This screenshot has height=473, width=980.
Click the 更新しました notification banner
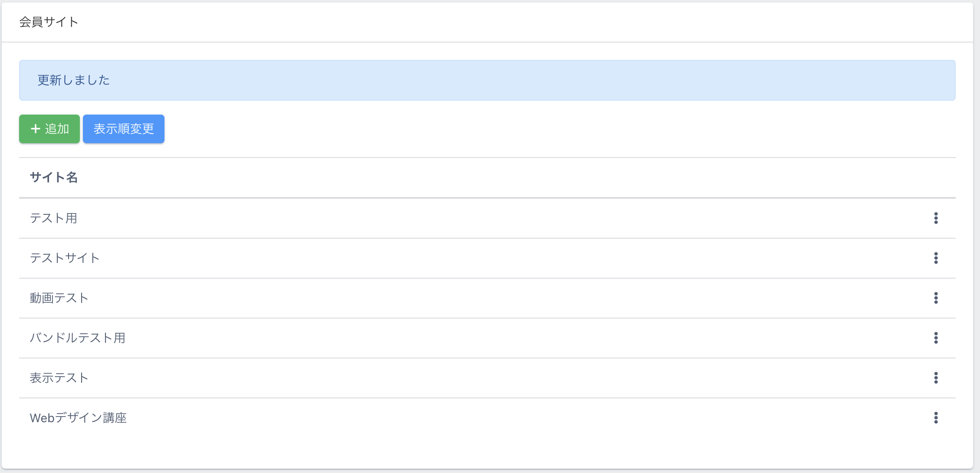pyautogui.click(x=487, y=80)
